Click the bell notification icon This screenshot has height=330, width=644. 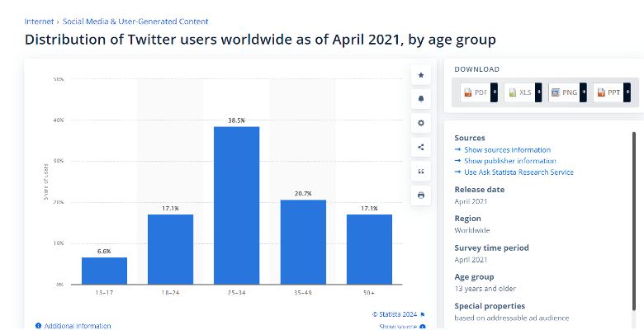tap(420, 99)
